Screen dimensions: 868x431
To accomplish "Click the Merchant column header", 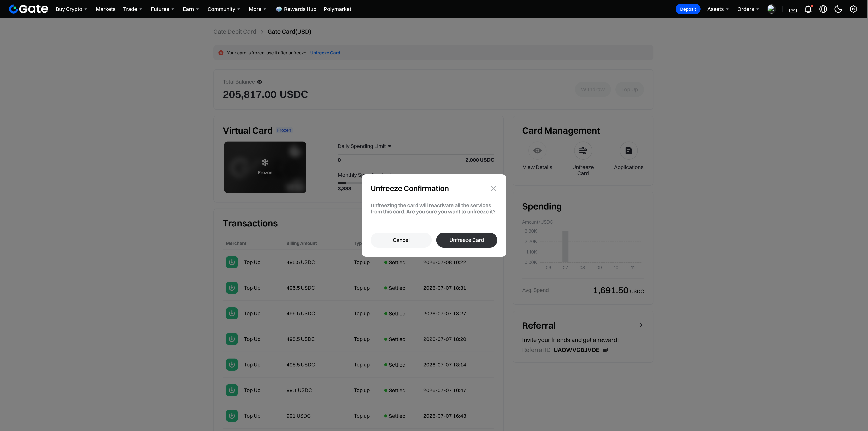I will tap(236, 243).
